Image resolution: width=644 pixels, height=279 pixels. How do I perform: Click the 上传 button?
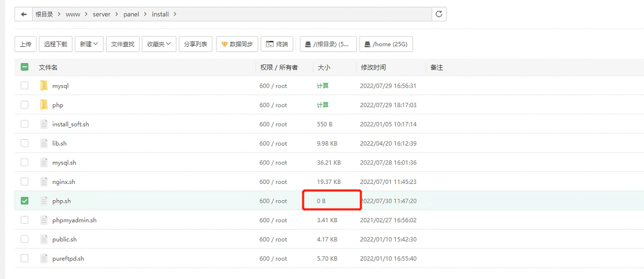pos(26,44)
